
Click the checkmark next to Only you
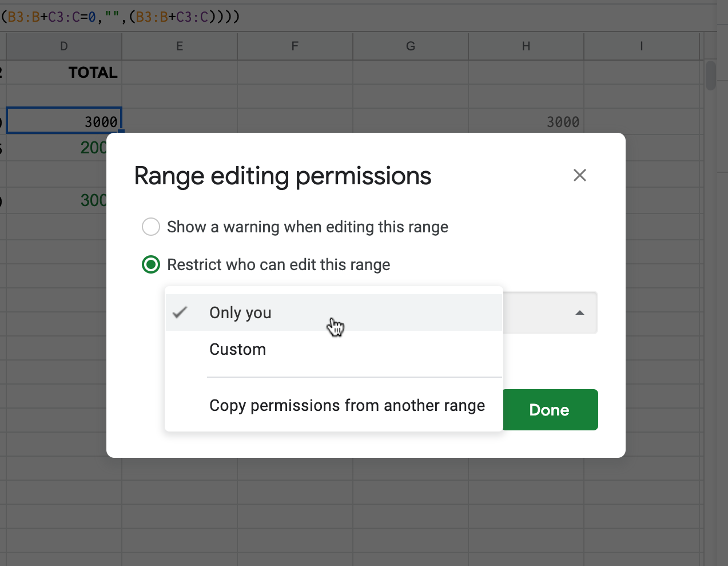(180, 312)
